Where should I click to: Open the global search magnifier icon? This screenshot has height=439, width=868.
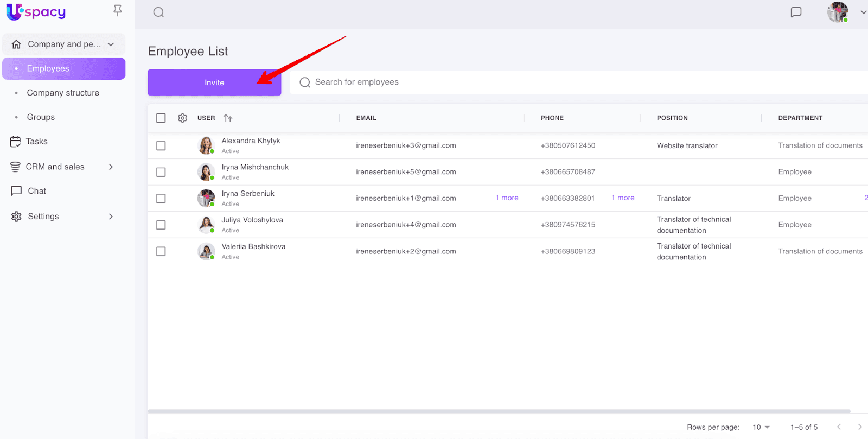click(158, 12)
